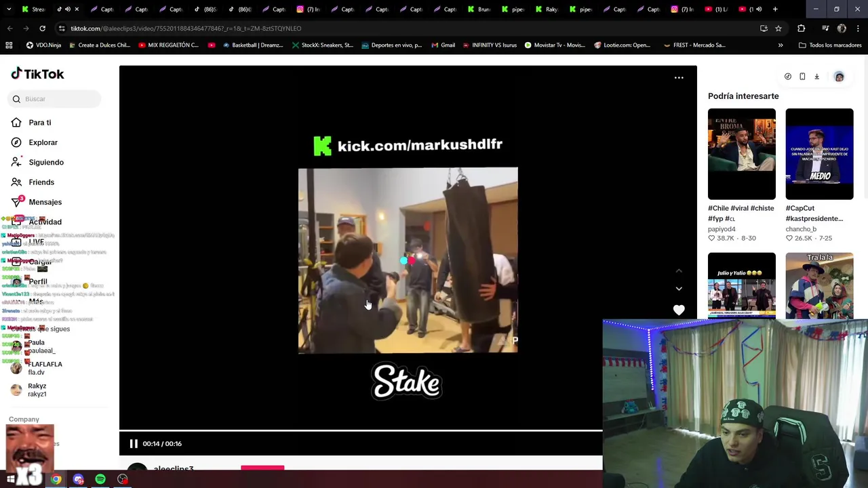The height and width of the screenshot is (488, 868).
Task: Open chancho_b #CapCut video thumbnail
Action: pos(819,154)
